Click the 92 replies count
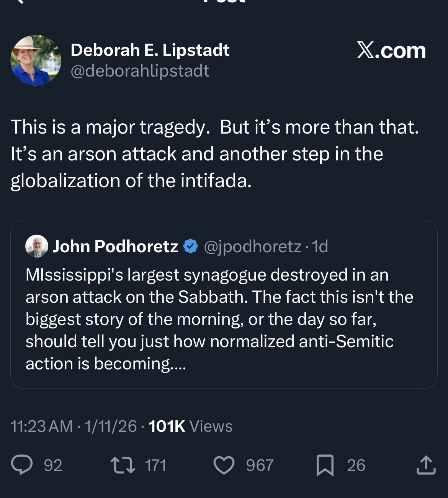The width and height of the screenshot is (448, 498). coord(53,465)
